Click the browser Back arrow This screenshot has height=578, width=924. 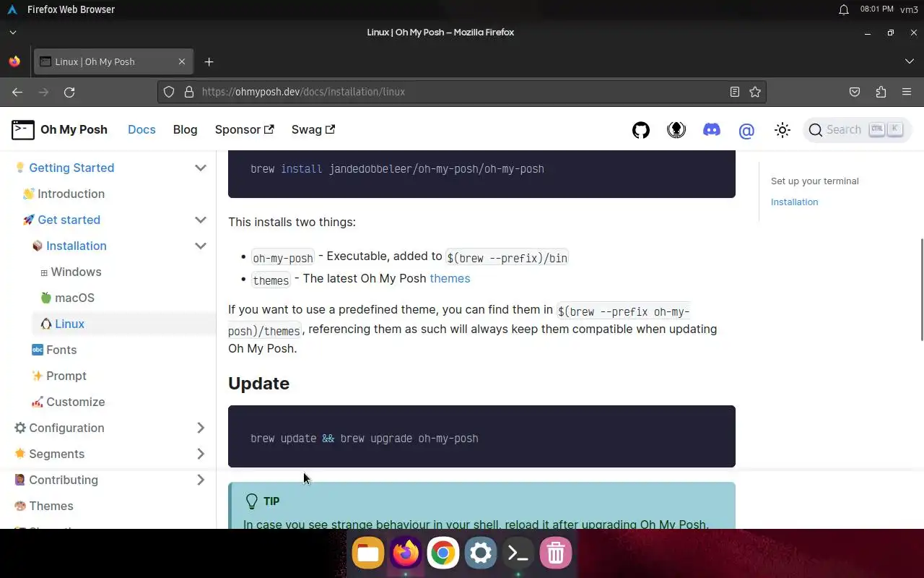[x=17, y=92]
